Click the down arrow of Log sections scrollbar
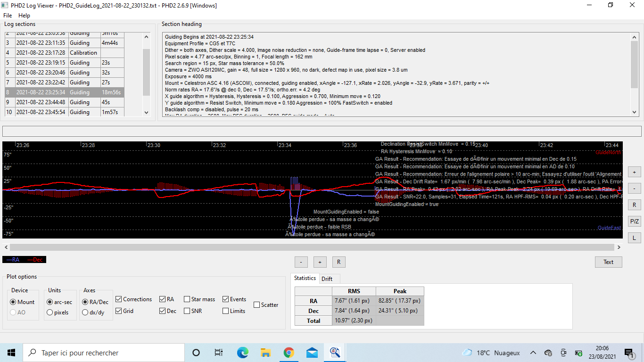 pyautogui.click(x=146, y=112)
